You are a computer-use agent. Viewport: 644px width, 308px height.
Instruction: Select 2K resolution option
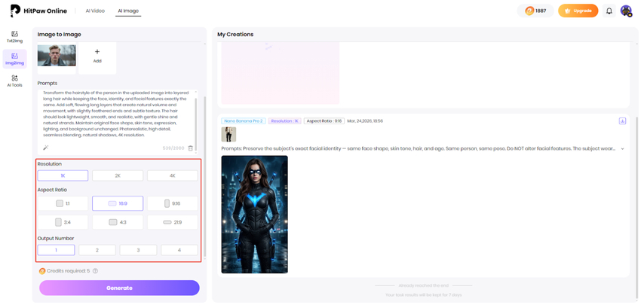tap(118, 175)
